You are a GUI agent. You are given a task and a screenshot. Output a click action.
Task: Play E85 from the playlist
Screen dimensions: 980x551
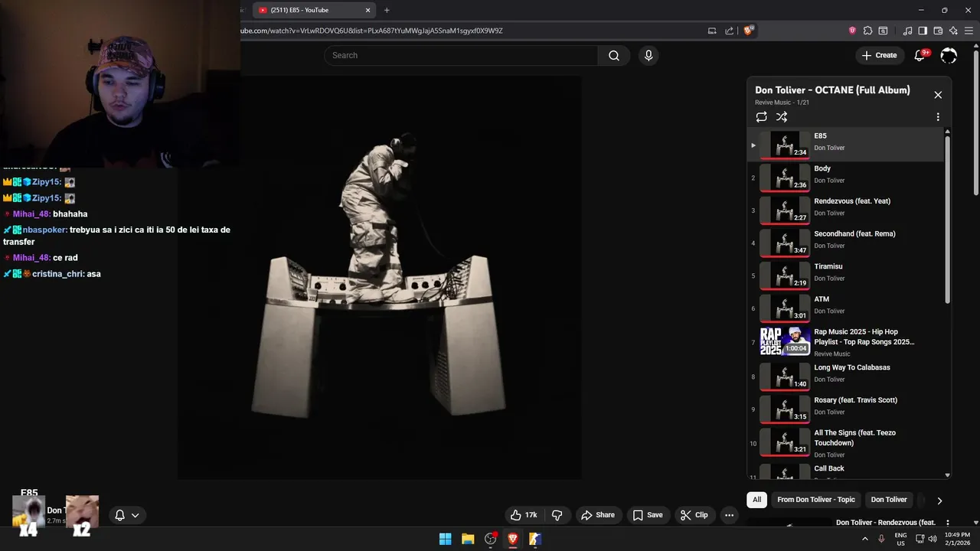(846, 145)
